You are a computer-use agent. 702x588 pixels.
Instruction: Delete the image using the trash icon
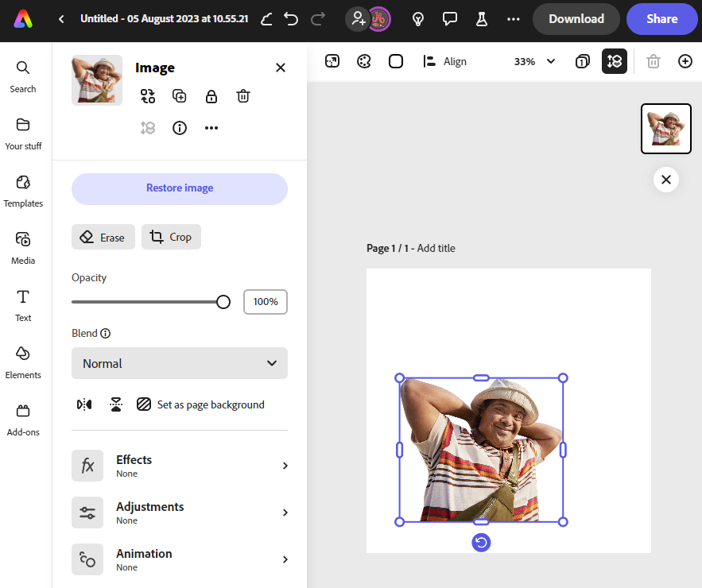coord(242,95)
